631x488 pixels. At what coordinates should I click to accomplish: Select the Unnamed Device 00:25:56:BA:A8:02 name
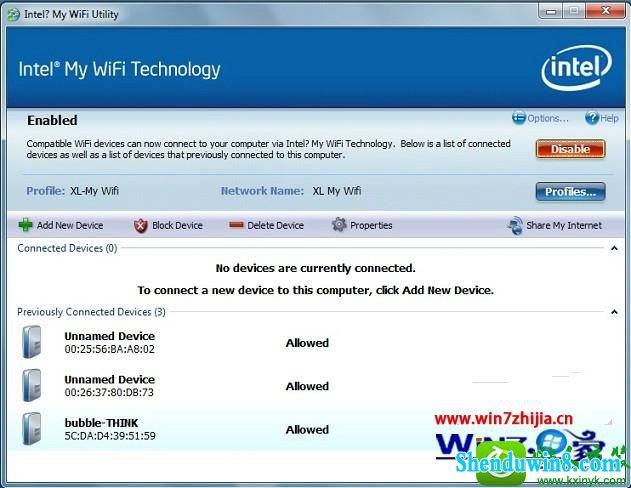pyautogui.click(x=109, y=336)
